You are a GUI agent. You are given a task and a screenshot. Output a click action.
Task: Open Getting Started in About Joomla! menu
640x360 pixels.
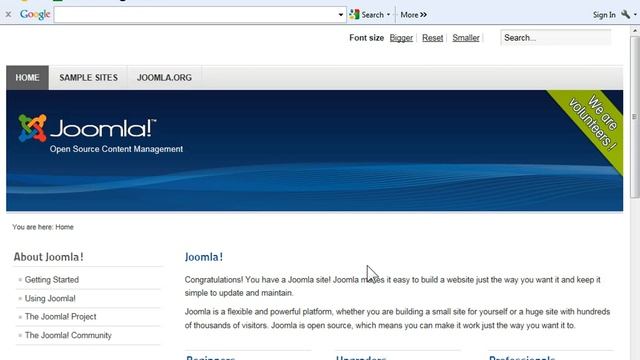(x=52, y=280)
